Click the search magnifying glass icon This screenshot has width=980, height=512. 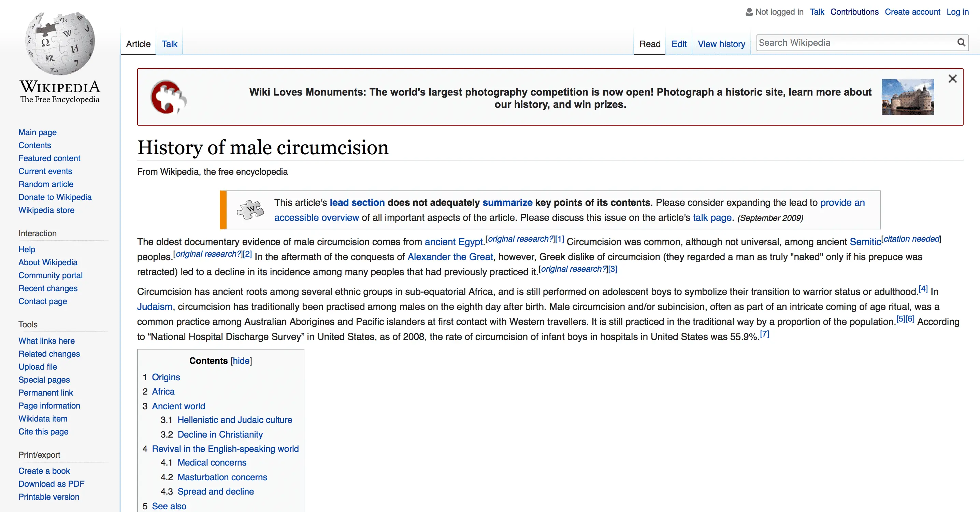[x=961, y=43]
